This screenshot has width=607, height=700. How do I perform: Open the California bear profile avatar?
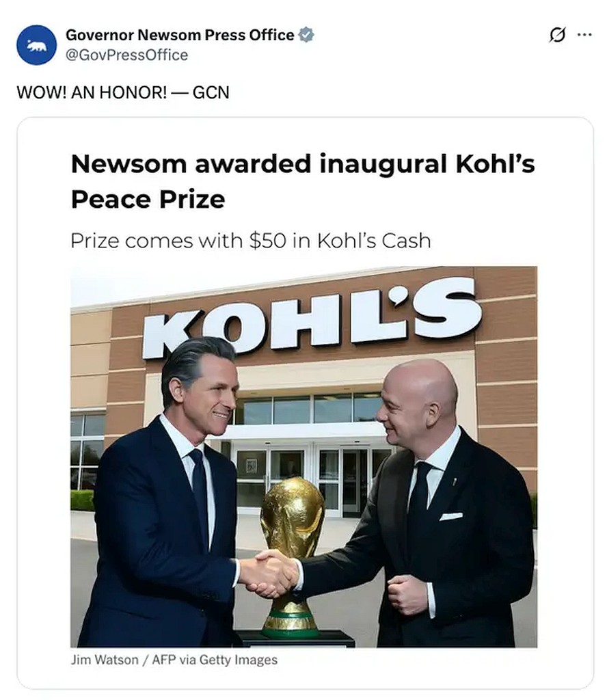[x=36, y=45]
